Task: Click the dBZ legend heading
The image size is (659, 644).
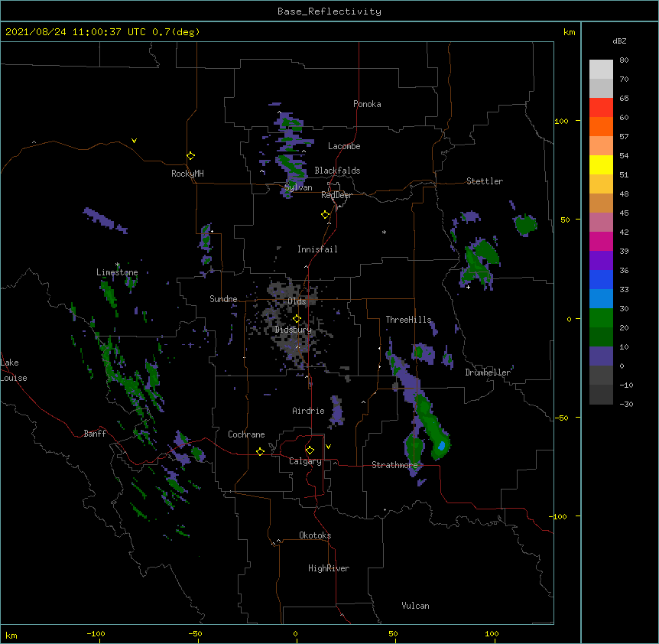Action: (x=619, y=41)
